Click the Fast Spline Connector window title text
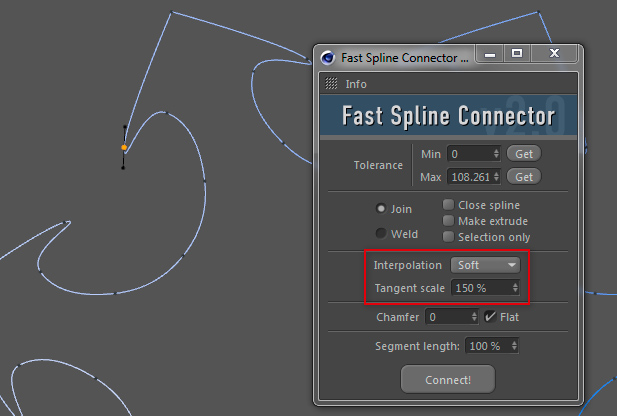This screenshot has width=617, height=416. point(405,58)
